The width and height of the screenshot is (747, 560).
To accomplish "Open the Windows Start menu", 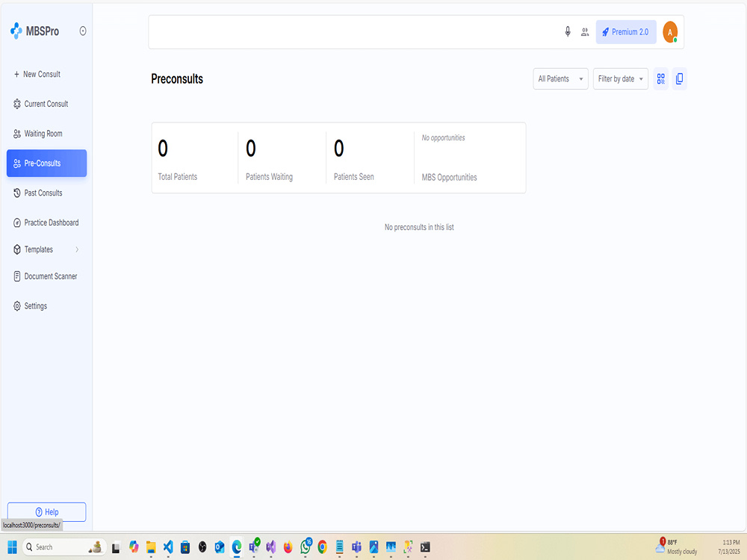I will (x=13, y=547).
